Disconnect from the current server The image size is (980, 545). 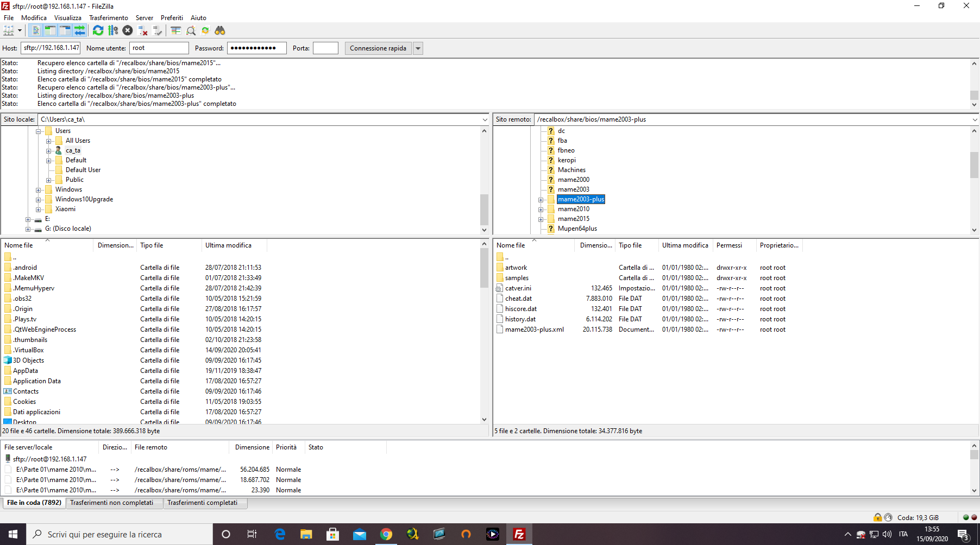click(x=142, y=30)
